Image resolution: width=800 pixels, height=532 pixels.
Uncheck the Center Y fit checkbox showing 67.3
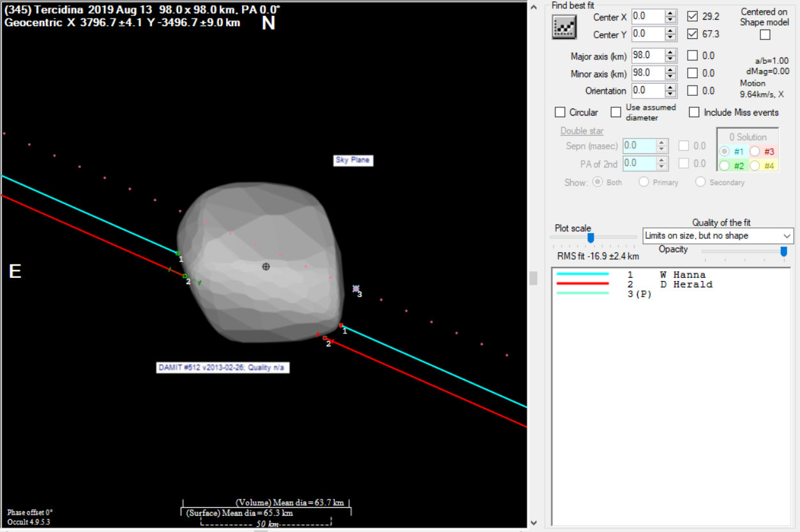click(x=692, y=34)
